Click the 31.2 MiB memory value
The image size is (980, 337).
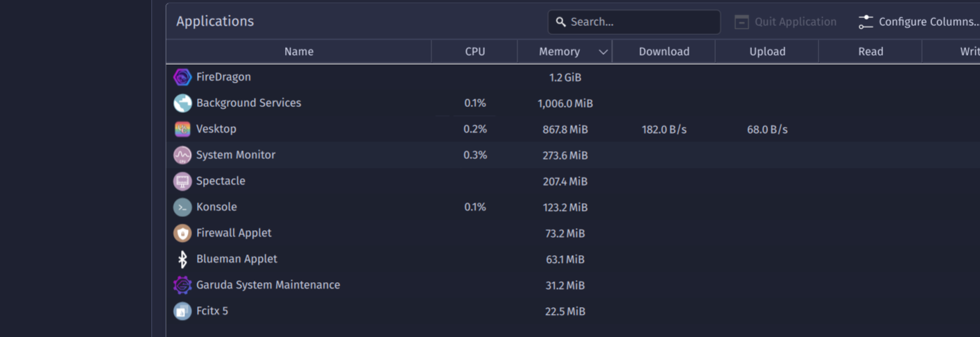click(565, 286)
